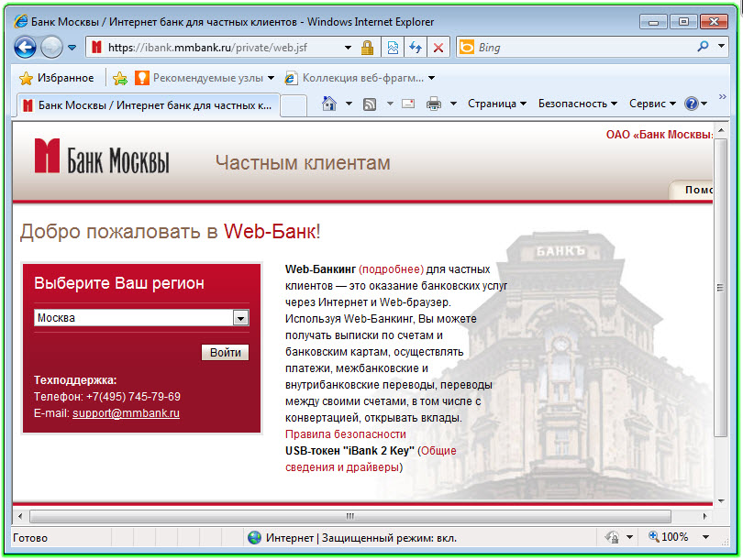This screenshot has width=743, height=560.
Task: Open the Сервис menu
Action: point(652,104)
